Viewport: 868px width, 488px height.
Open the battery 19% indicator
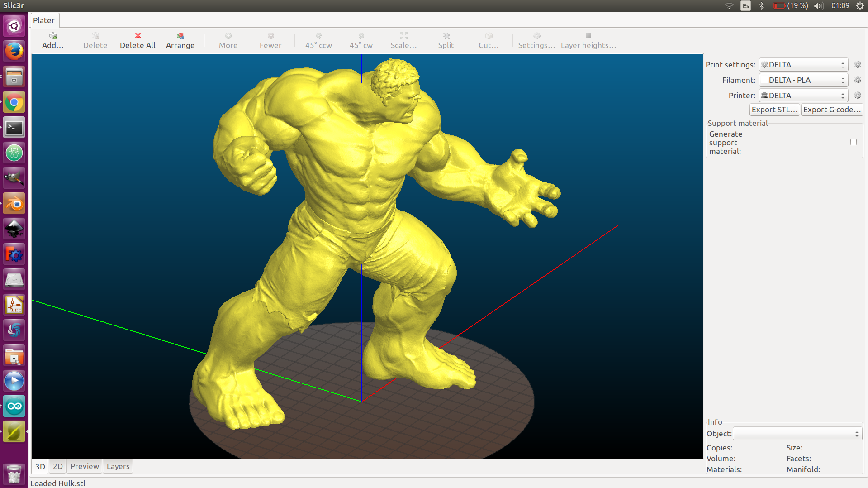click(x=791, y=6)
